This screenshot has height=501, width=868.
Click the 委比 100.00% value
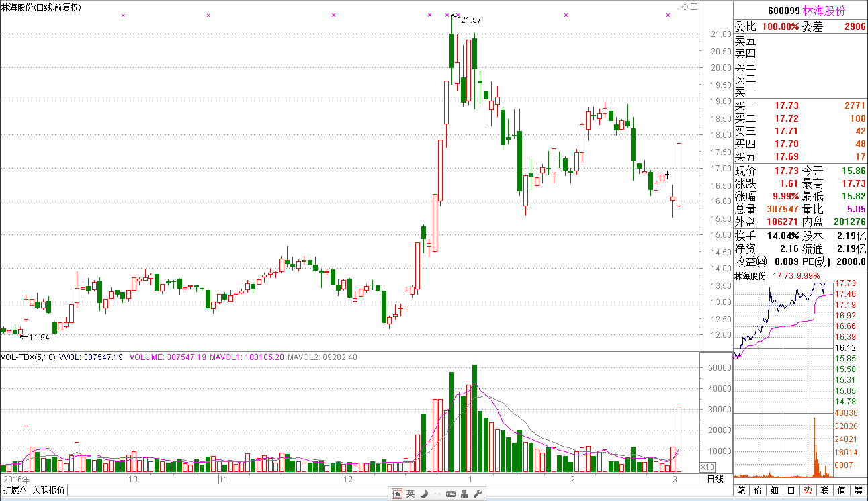click(779, 26)
